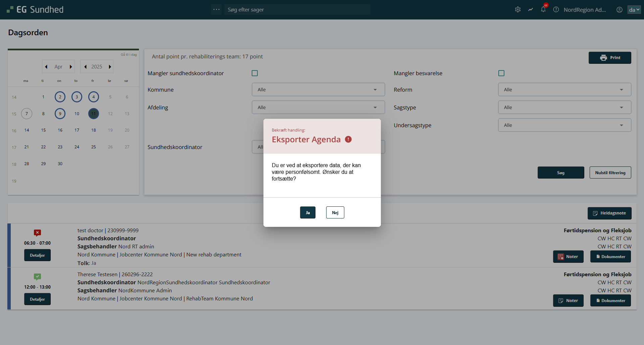The image size is (644, 345).
Task: Enable Mangler sundhedskoordinator checkbox
Action: pos(255,73)
